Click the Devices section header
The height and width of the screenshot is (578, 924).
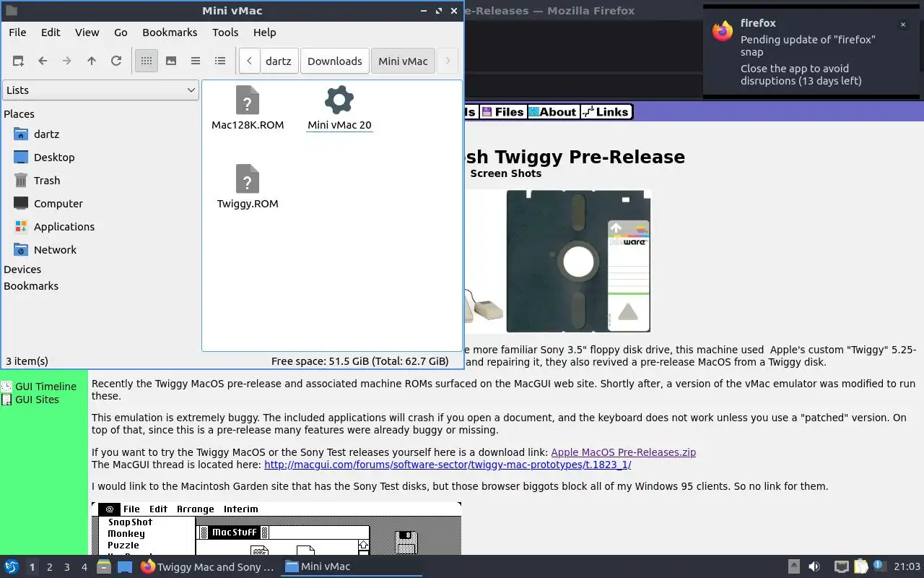tap(22, 269)
